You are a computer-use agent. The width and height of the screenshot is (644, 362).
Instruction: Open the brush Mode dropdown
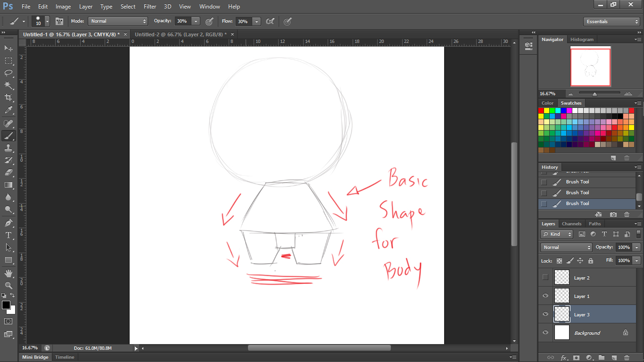[x=118, y=21]
